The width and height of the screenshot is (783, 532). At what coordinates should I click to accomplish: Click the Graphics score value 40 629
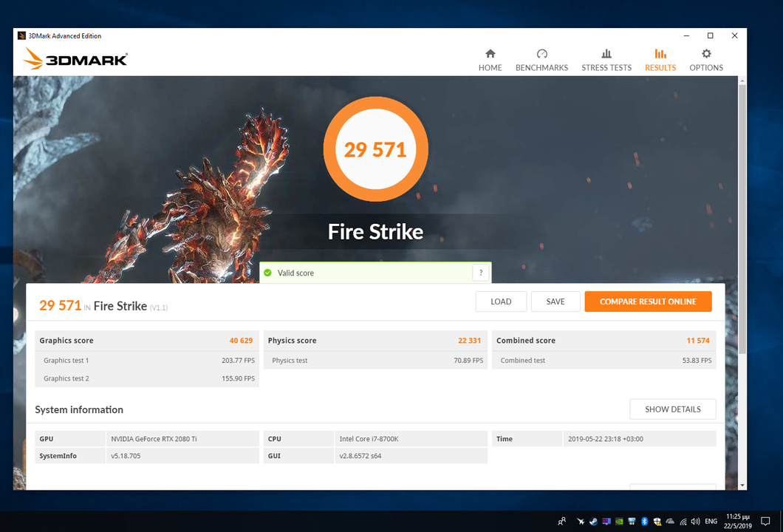coord(241,341)
